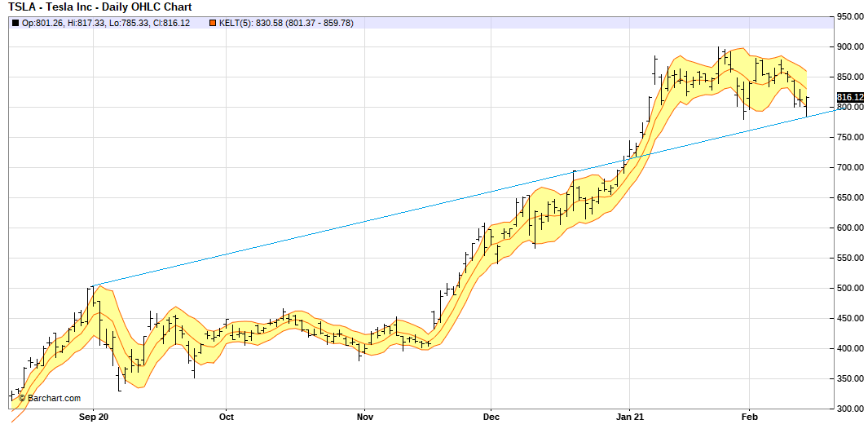Screen dimensions: 868x442
Task: Select the 300.00 price axis label
Action: pos(851,409)
